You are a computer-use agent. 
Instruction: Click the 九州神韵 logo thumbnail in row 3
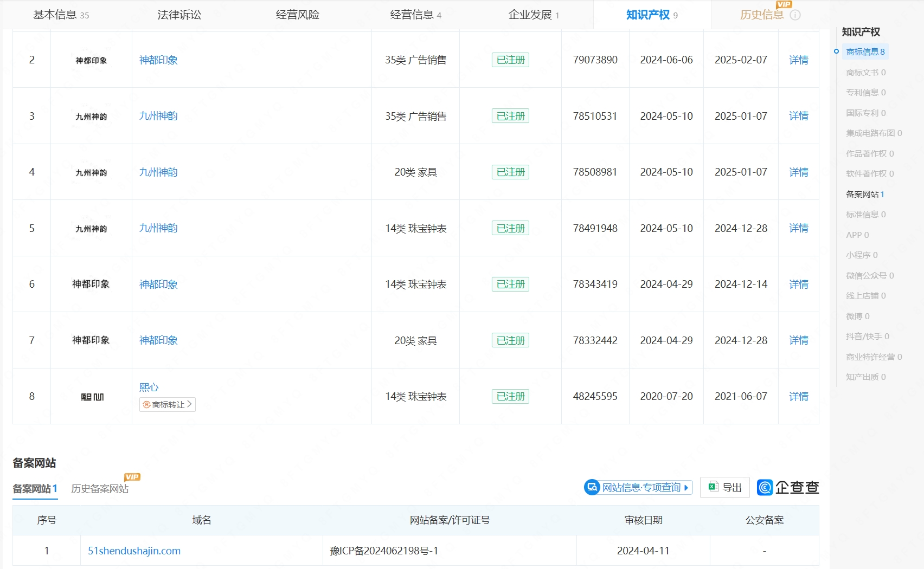pos(91,117)
